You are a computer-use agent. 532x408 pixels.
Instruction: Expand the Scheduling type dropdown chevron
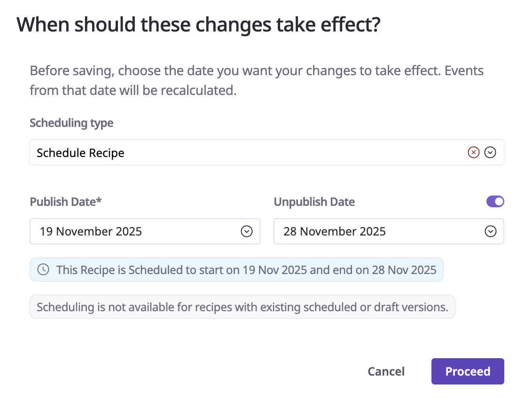(x=490, y=152)
